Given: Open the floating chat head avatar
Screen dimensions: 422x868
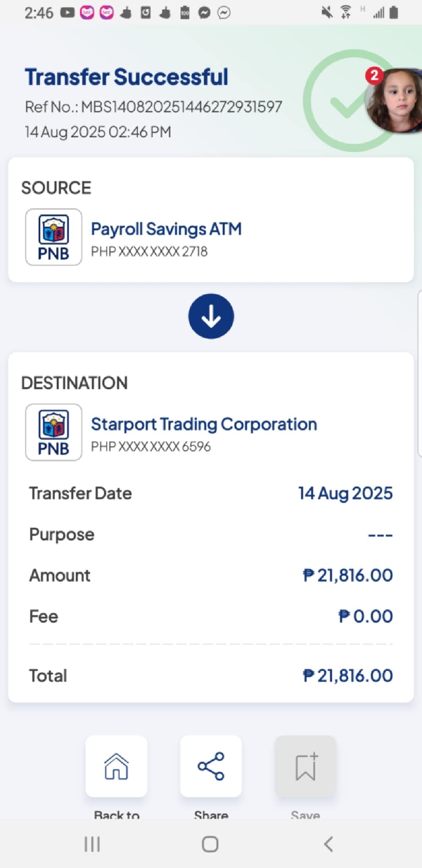Looking at the screenshot, I should click(397, 100).
